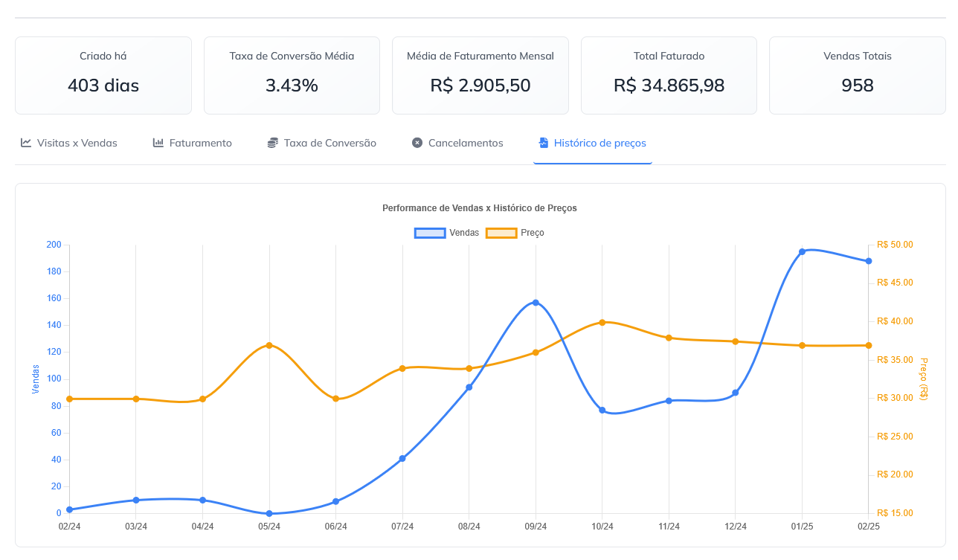Click the Taxa de Conversão Média card
The height and width of the screenshot is (560, 958).
292,75
